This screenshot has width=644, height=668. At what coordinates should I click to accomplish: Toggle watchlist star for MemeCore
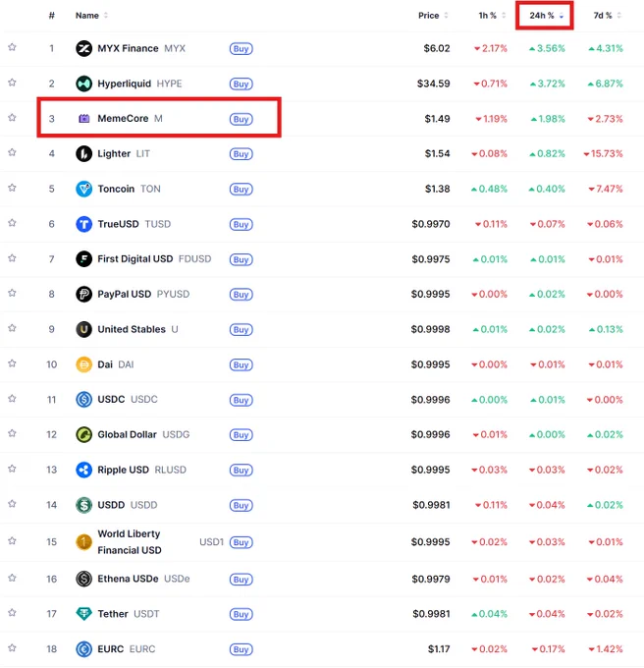[12, 118]
